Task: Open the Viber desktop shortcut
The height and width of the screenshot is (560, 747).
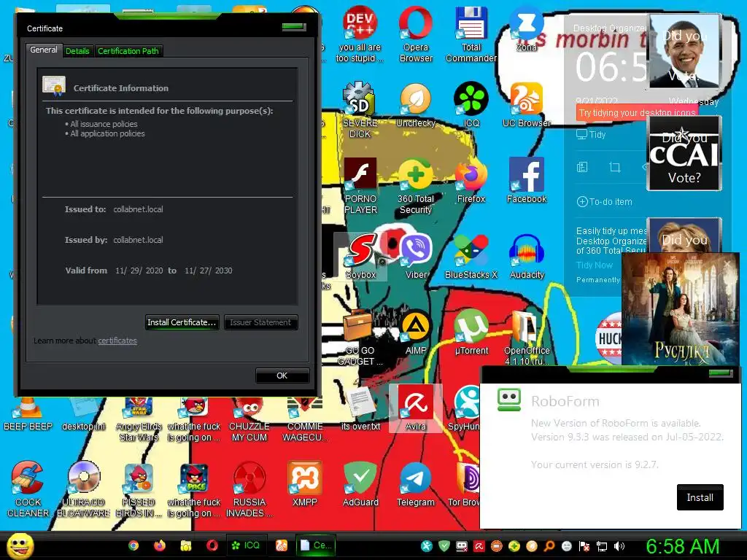Action: click(x=416, y=256)
